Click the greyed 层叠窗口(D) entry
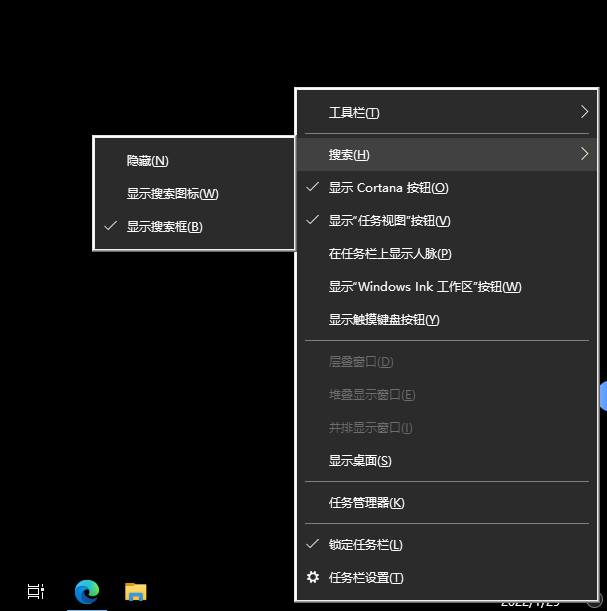 (446, 362)
